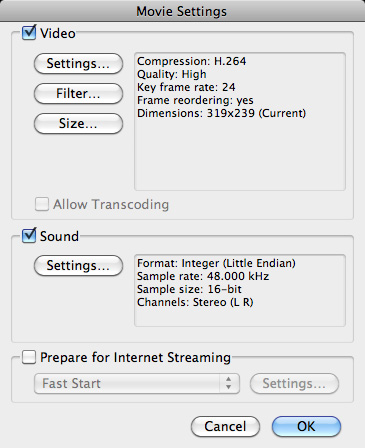
Task: Click the Sample rate: 48.000 kHz line
Action: [203, 276]
